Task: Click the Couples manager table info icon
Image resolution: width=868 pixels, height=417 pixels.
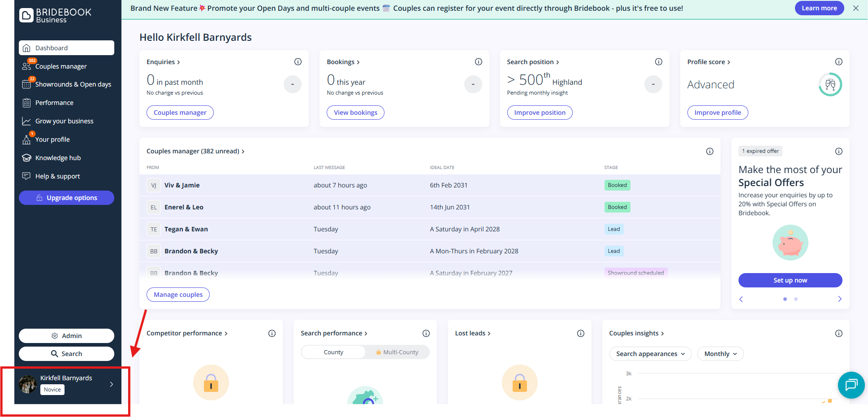Action: (x=709, y=152)
